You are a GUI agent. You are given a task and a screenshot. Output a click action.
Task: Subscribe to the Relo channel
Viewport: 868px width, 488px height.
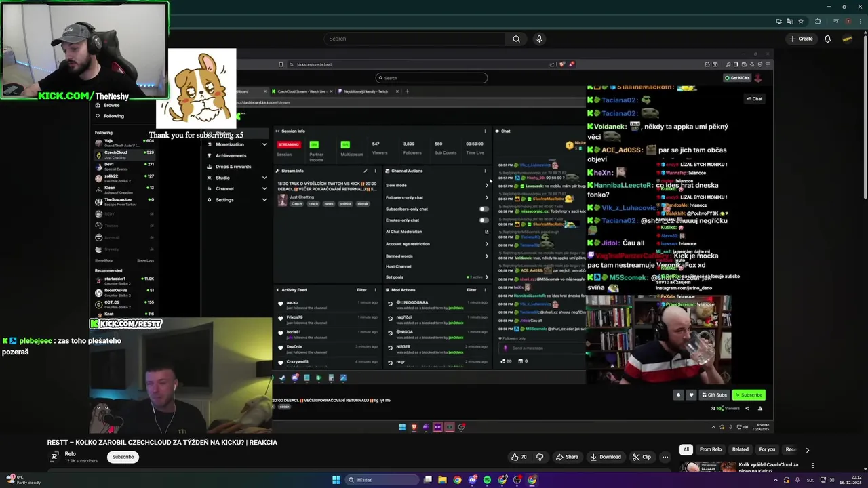click(123, 457)
